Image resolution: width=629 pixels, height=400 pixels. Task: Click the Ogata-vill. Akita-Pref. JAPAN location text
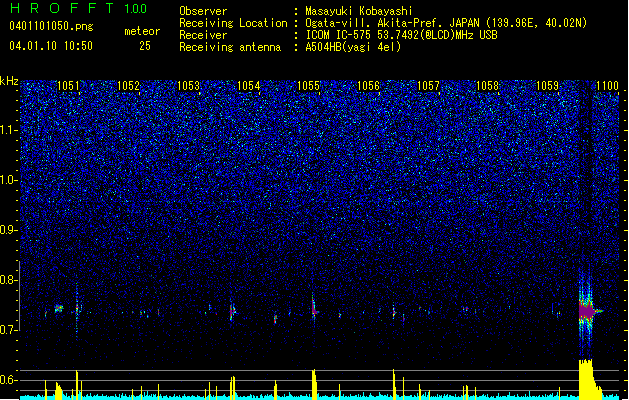(x=446, y=23)
